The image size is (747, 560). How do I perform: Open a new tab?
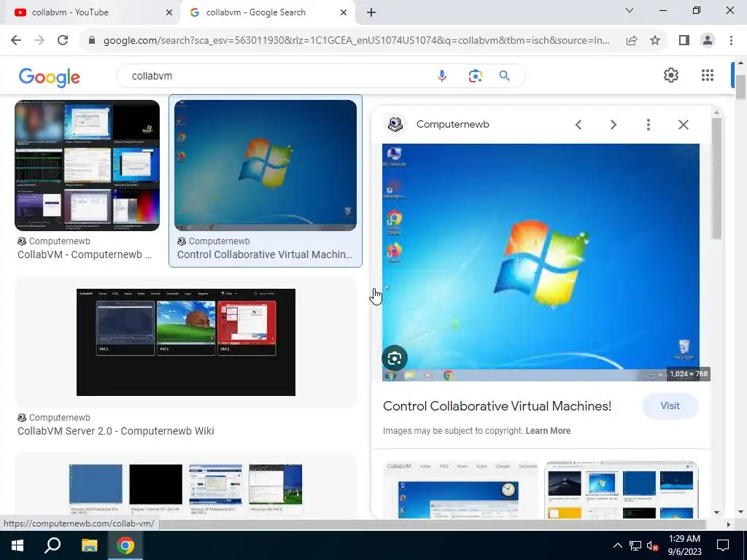pyautogui.click(x=371, y=13)
